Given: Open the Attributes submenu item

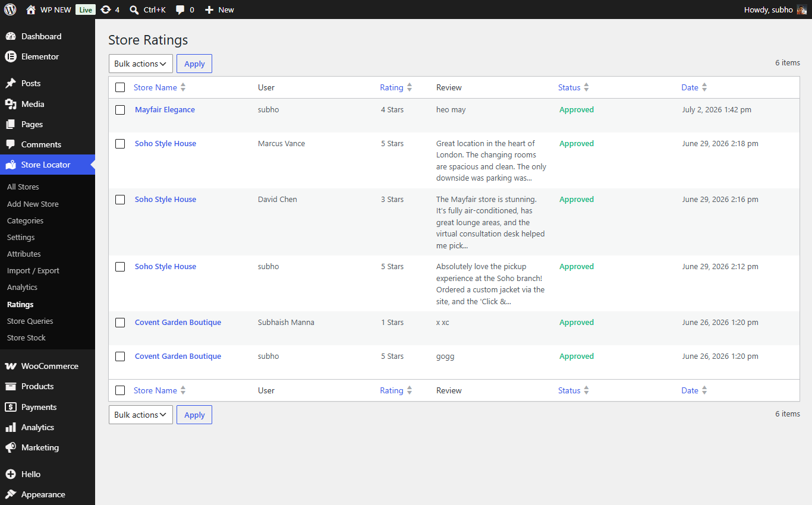Looking at the screenshot, I should click(x=24, y=254).
